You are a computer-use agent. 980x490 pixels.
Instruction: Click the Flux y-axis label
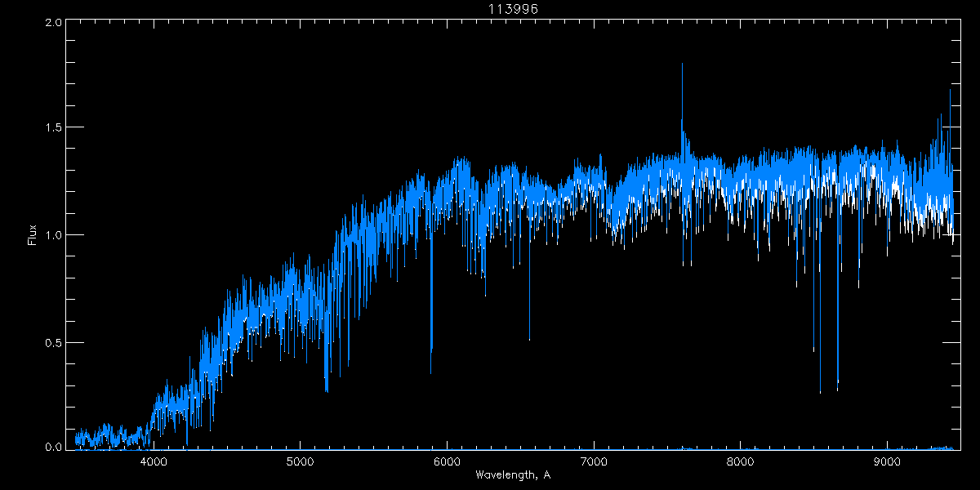(x=33, y=234)
